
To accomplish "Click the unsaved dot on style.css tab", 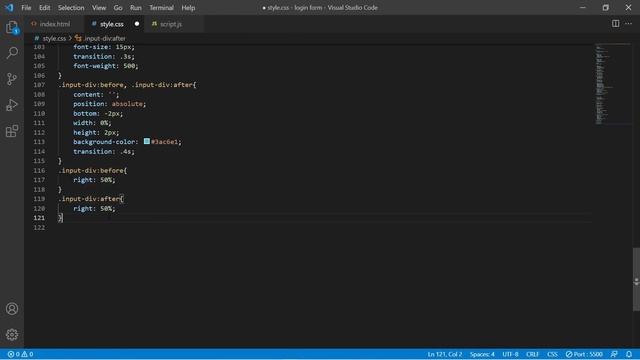I will [137, 24].
